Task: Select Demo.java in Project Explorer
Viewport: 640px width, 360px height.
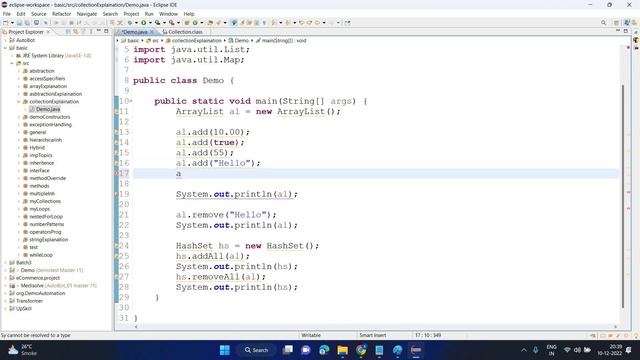Action: (47, 109)
